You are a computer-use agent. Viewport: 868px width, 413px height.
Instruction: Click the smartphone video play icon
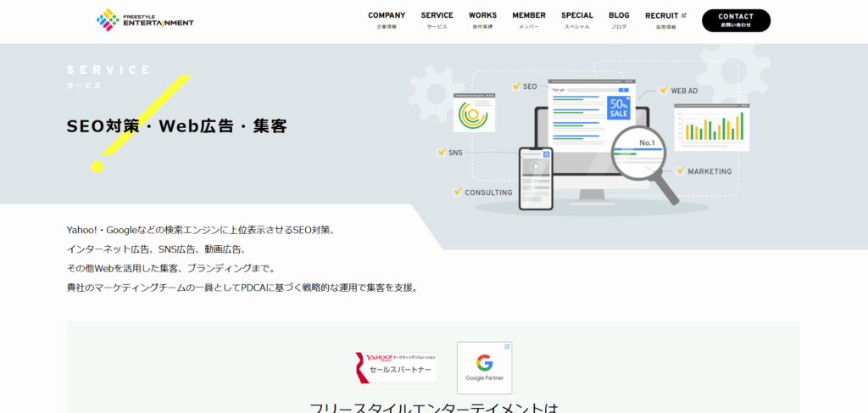[535, 165]
